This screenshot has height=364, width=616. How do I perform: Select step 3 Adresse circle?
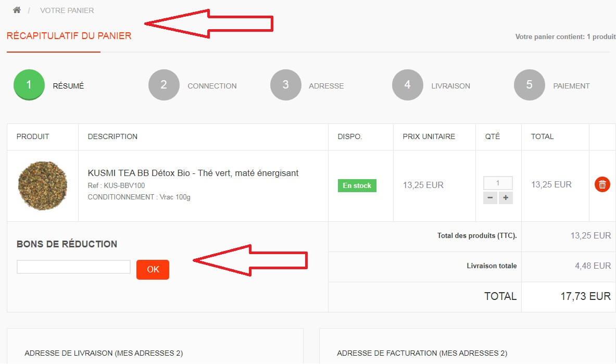(x=285, y=85)
